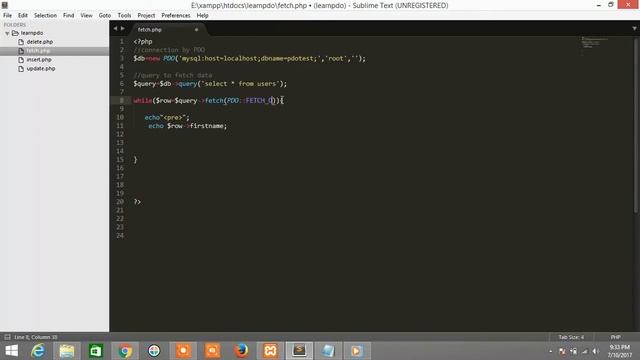Click line number 8 in the gutter

(x=121, y=100)
